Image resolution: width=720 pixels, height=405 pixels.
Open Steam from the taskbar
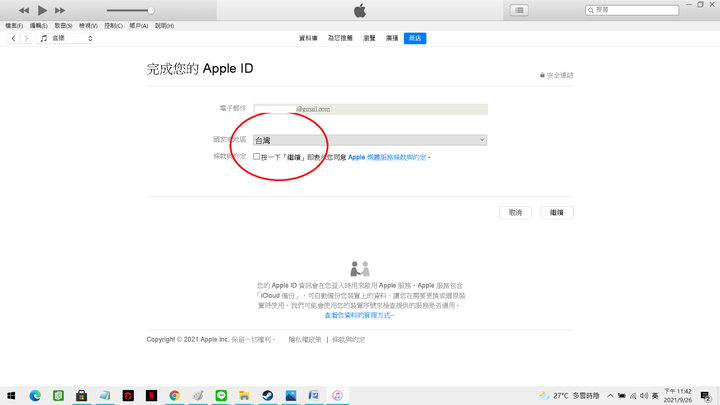point(268,395)
